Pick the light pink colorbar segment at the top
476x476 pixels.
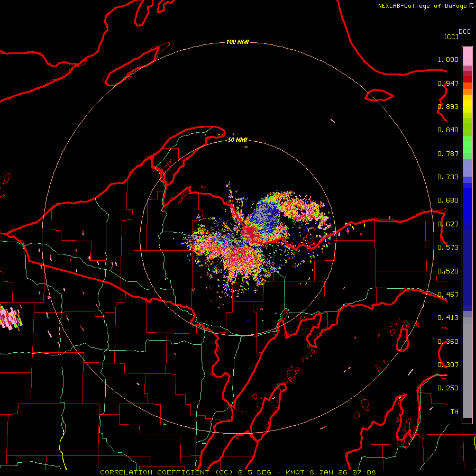point(467,56)
